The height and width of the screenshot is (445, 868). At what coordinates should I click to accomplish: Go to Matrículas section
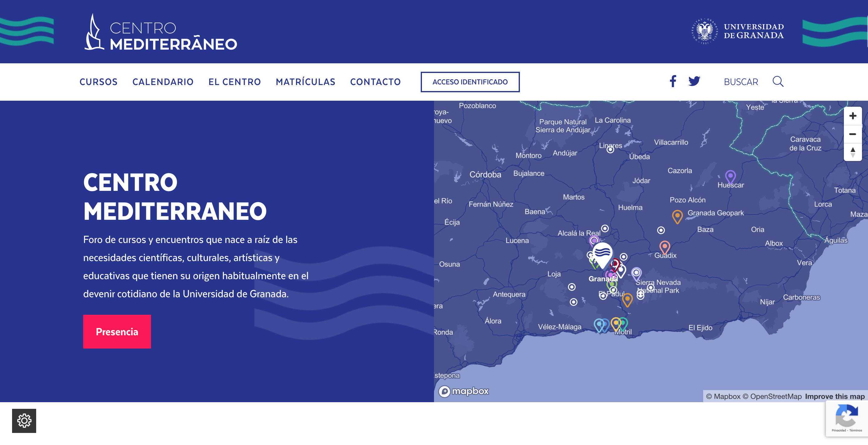pyautogui.click(x=305, y=82)
